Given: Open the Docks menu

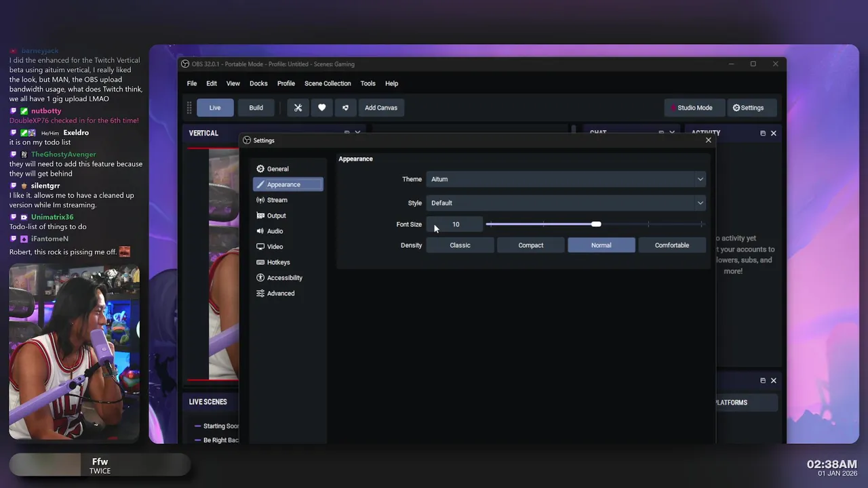Looking at the screenshot, I should (x=258, y=83).
